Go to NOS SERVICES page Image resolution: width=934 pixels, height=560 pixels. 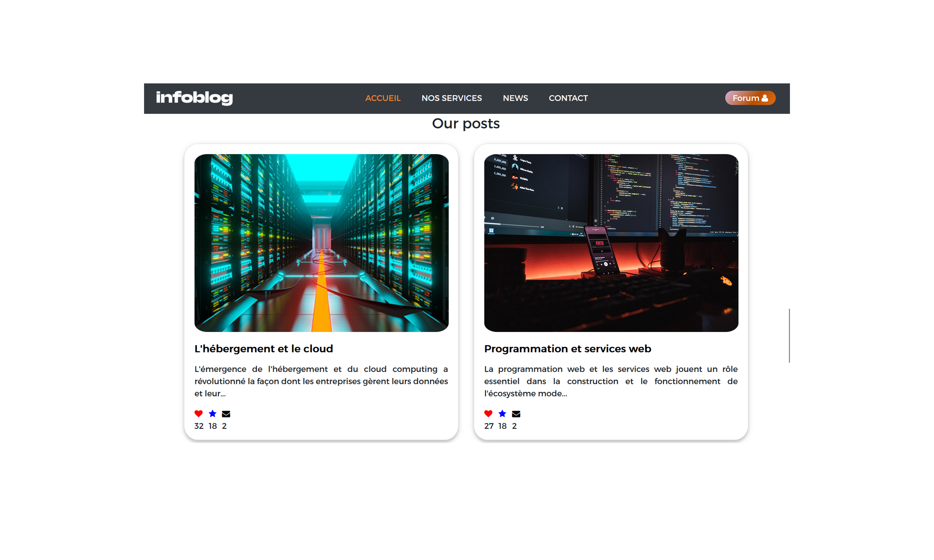[451, 98]
